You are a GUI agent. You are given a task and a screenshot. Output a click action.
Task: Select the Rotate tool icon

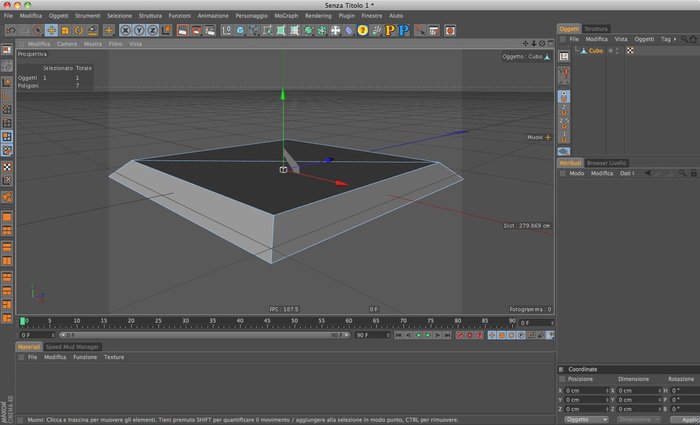point(79,30)
